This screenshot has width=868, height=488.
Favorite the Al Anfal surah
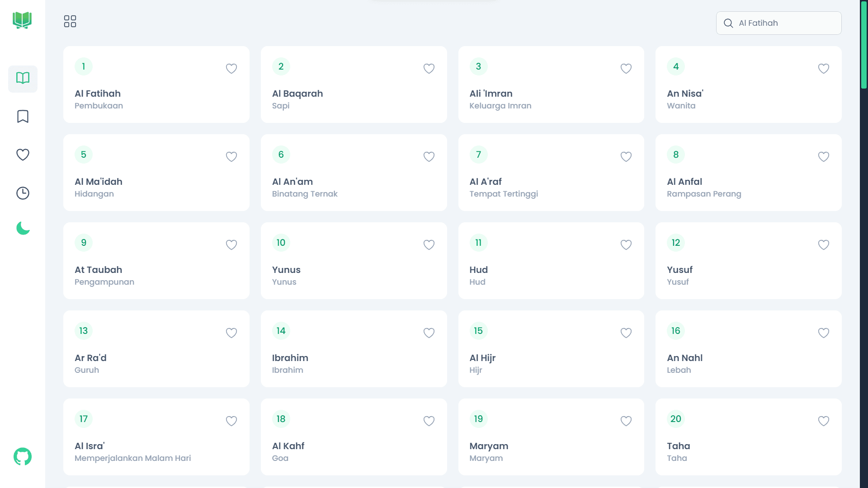[x=823, y=156]
